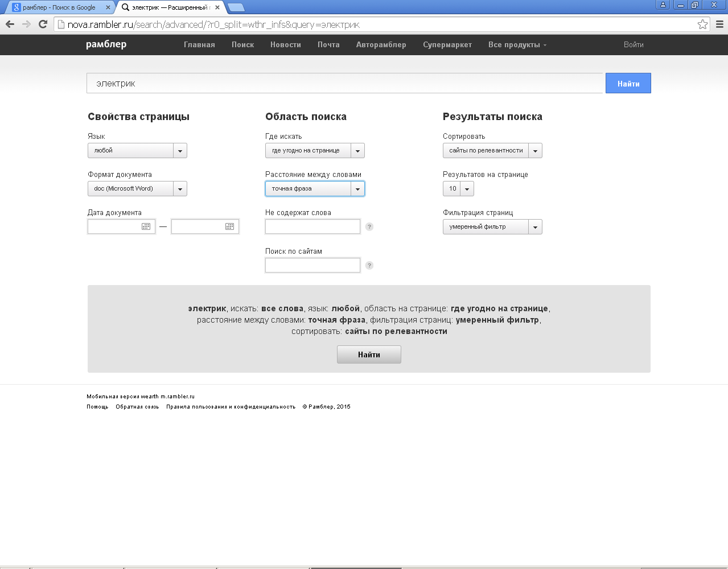
Task: Focus the main search field with 'электрик'
Action: (x=344, y=83)
